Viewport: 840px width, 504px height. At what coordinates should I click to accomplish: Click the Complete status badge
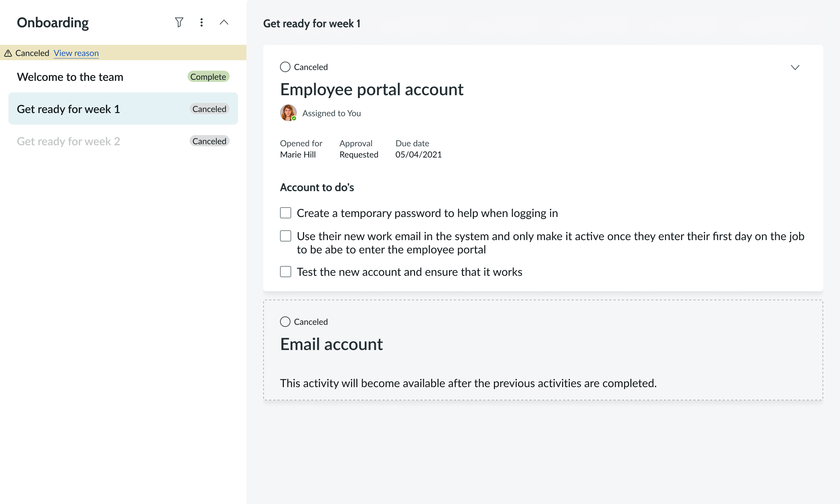pos(208,77)
